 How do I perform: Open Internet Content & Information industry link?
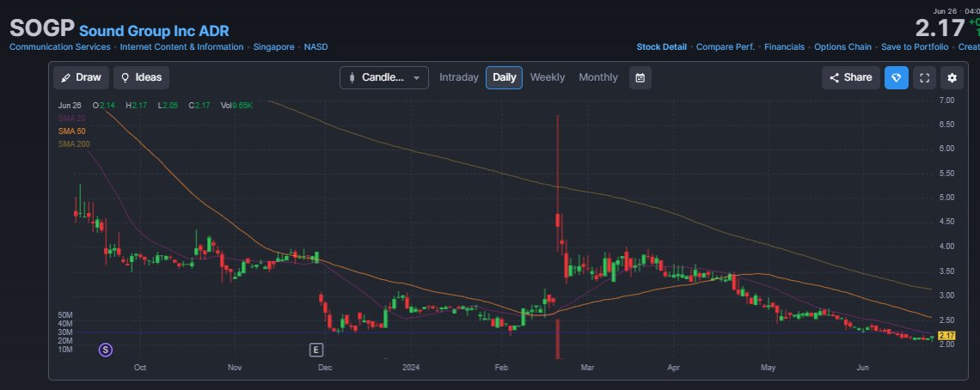pos(182,47)
